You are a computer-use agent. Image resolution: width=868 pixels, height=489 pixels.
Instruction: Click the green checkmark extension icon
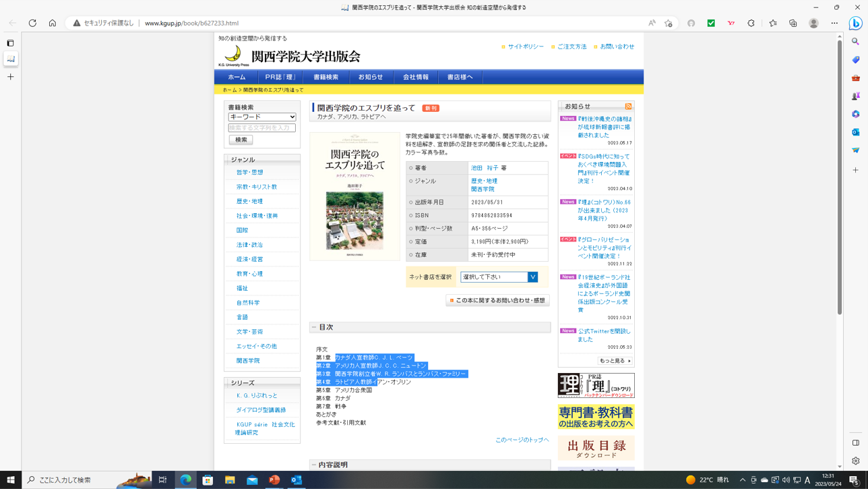(711, 23)
